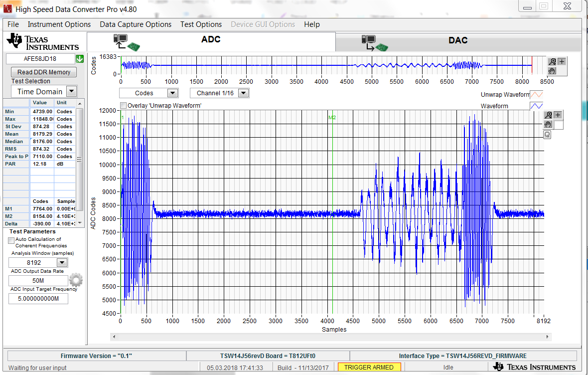The image size is (588, 375).
Task: Click the Waveform blue plot swatch
Action: pos(536,106)
